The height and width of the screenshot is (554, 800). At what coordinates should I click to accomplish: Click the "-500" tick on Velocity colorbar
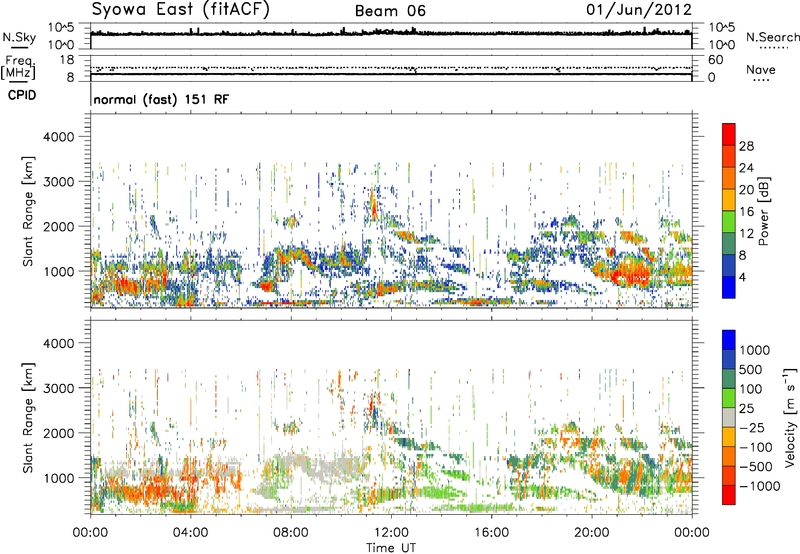(x=755, y=466)
